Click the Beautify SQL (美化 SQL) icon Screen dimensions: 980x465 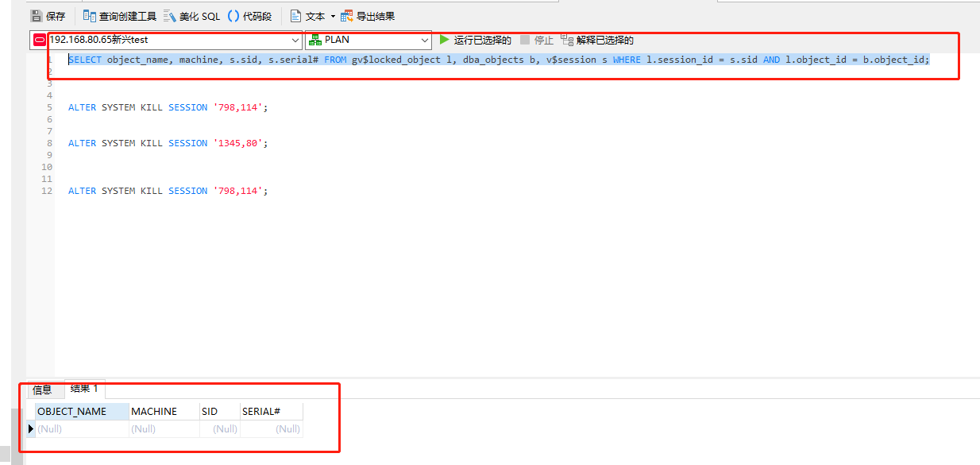pyautogui.click(x=169, y=16)
